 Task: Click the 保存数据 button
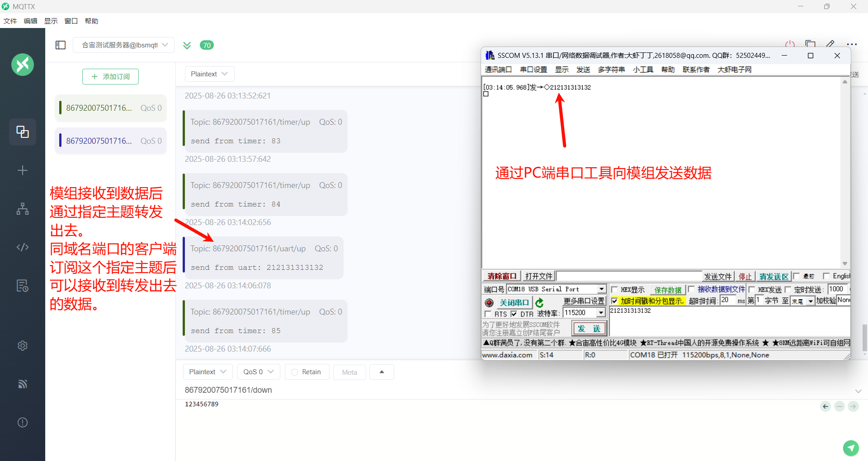pyautogui.click(x=668, y=290)
